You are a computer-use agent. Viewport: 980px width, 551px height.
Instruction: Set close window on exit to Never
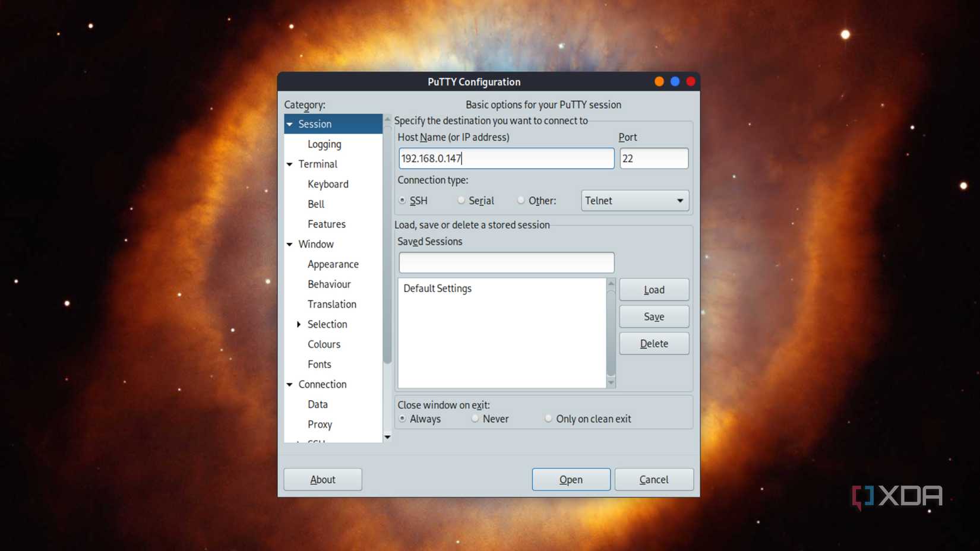[x=475, y=419]
